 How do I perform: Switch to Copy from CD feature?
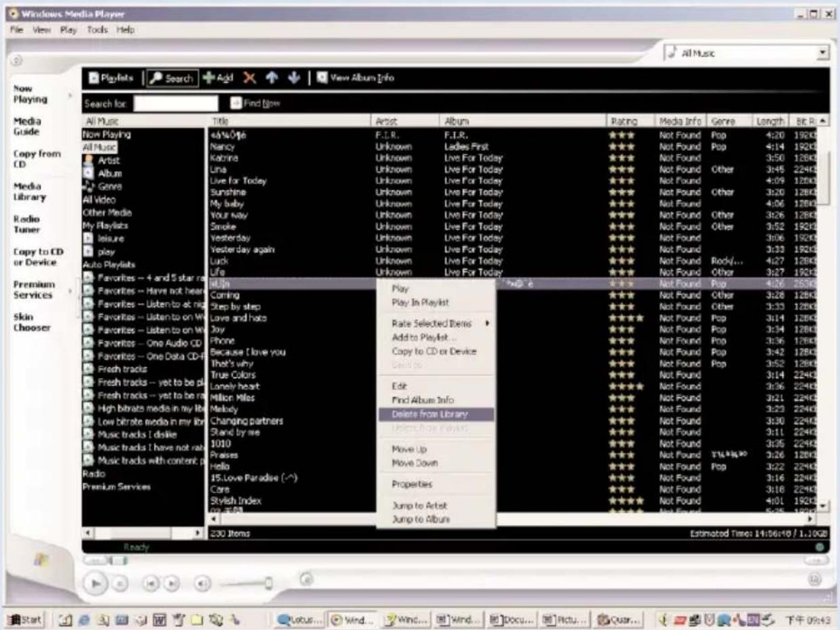pos(37,159)
